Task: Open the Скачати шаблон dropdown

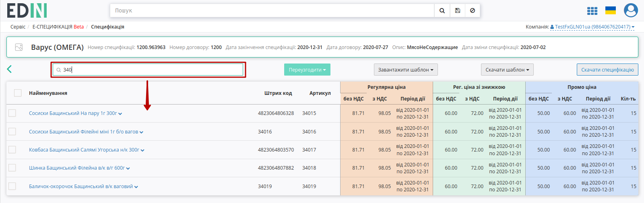Action: tap(507, 70)
